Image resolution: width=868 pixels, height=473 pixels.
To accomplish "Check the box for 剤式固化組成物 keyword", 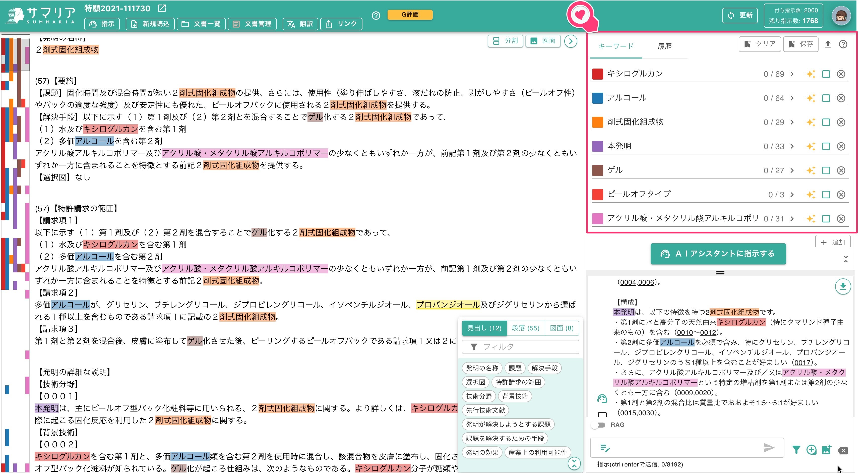I will coord(826,122).
